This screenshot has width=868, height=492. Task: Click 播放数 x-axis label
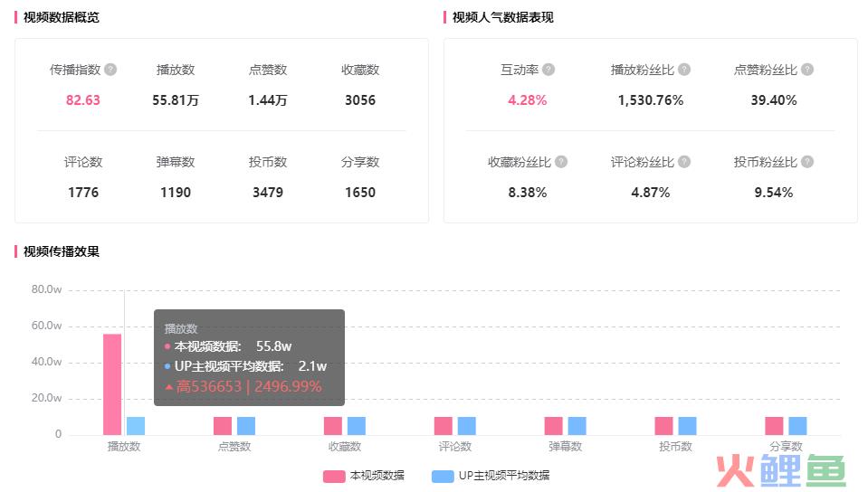coord(124,447)
